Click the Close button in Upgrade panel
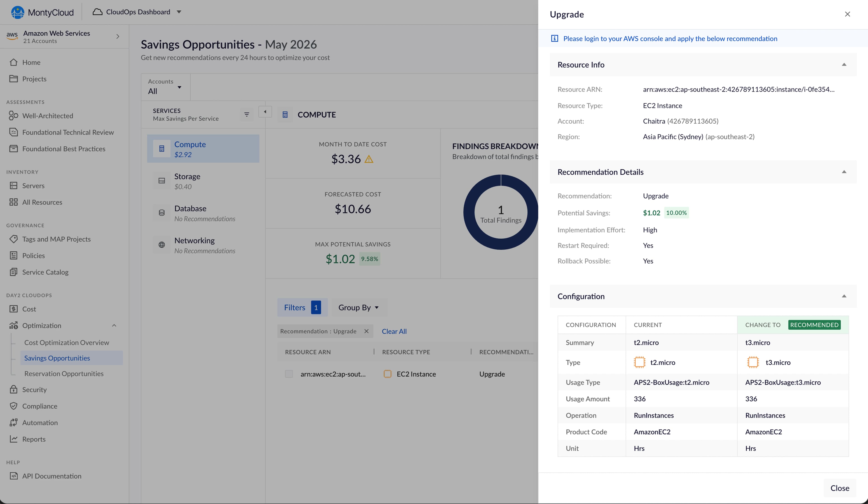This screenshot has height=504, width=868. (x=840, y=488)
